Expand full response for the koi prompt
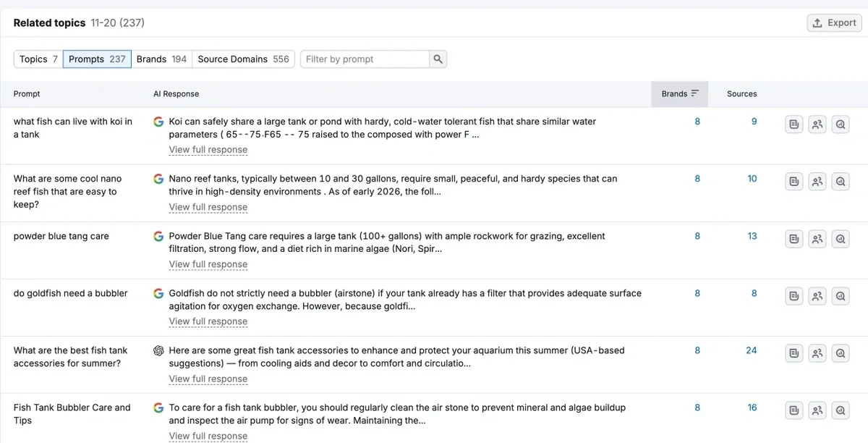This screenshot has height=443, width=868. point(208,150)
